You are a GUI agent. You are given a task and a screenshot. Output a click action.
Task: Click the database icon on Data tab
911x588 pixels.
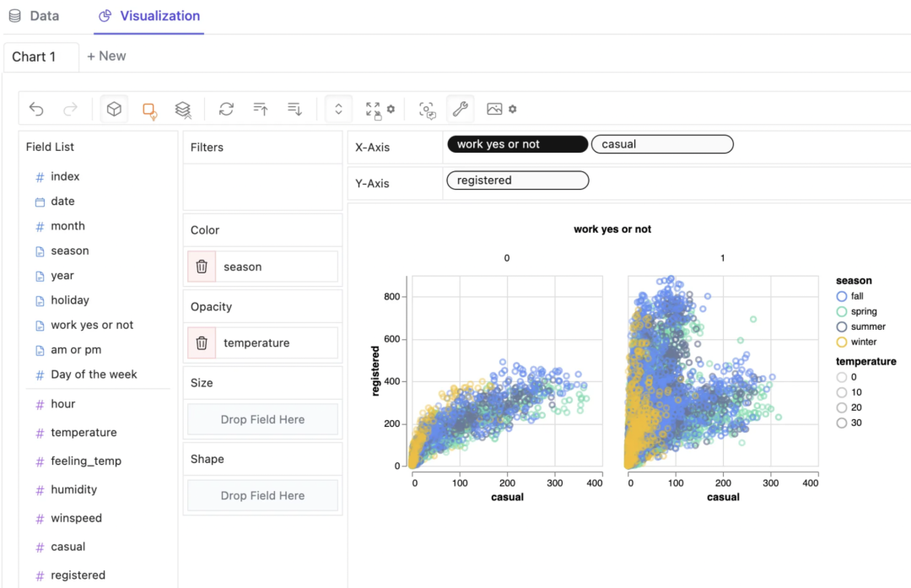point(15,16)
